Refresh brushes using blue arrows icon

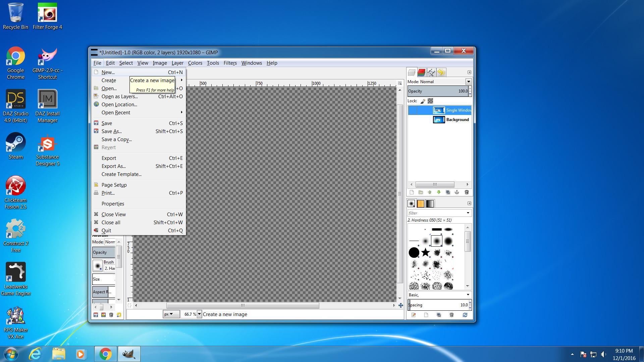(465, 315)
